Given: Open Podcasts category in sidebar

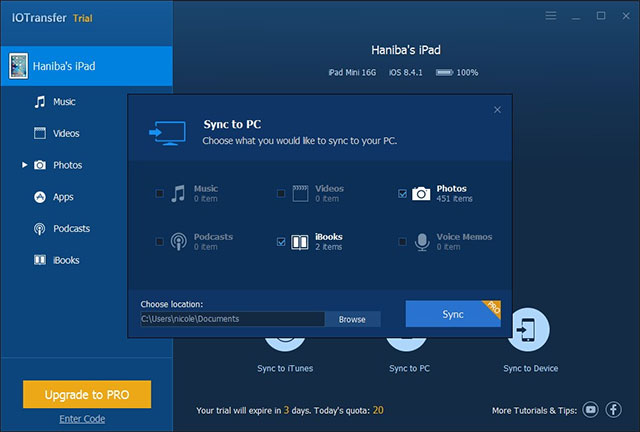Looking at the screenshot, I should pyautogui.click(x=71, y=228).
